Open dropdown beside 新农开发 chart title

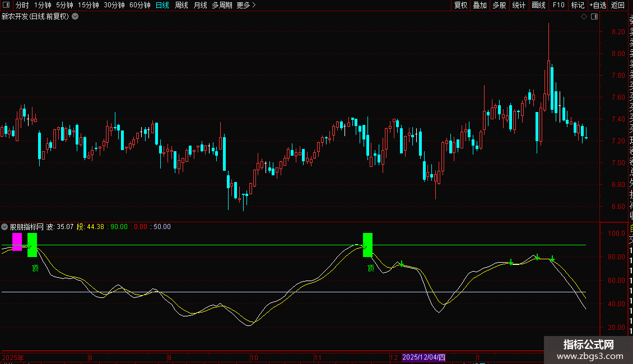coord(75,17)
